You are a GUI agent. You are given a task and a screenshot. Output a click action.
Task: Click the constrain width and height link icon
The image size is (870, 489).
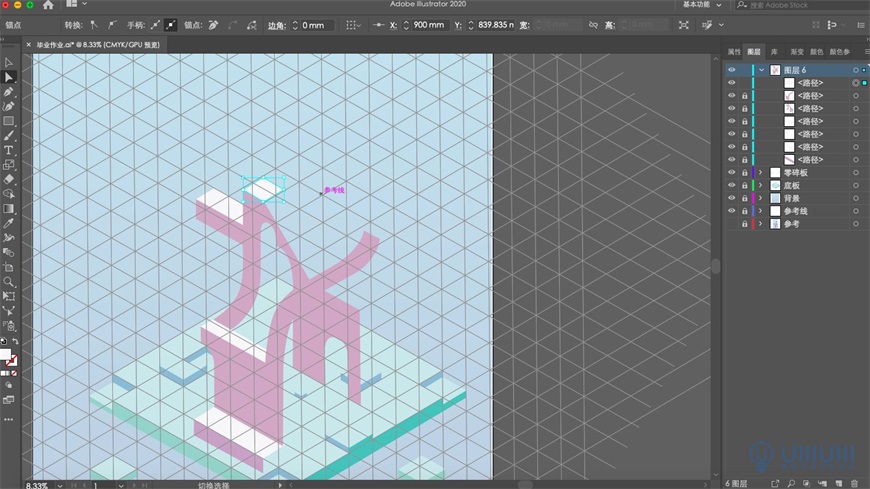tap(593, 25)
